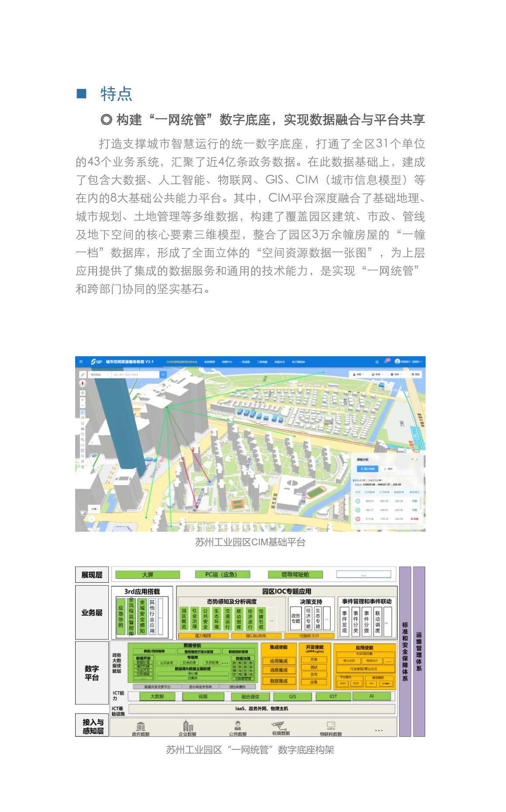Image resolution: width=506 pixels, height=812 pixels.
Task: Click the home icon in the CIM header
Action: [377, 361]
